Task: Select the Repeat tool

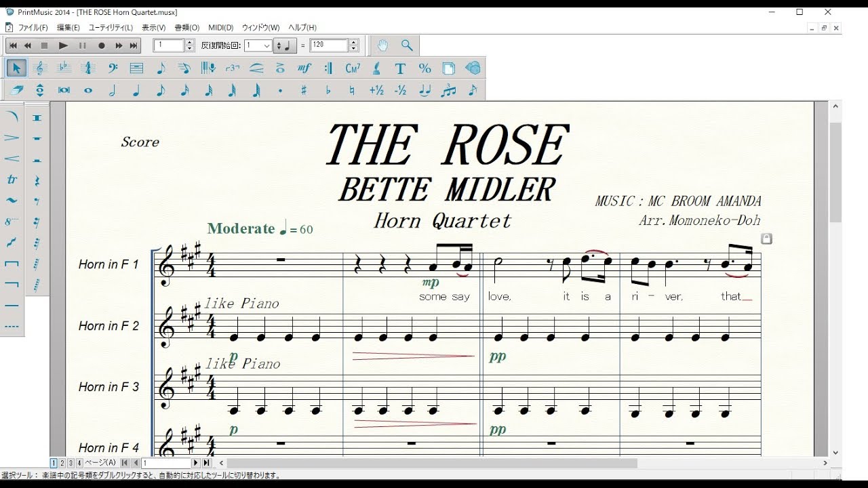Action: click(328, 68)
